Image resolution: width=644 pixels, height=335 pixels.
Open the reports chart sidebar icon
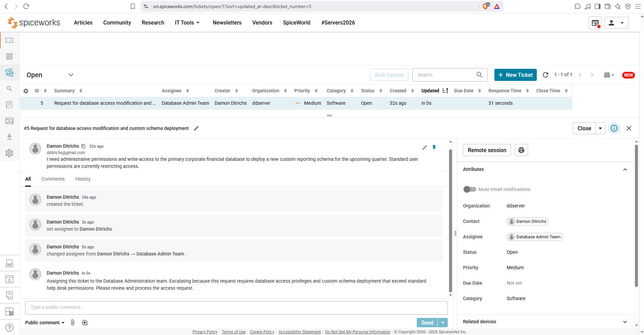click(x=9, y=121)
